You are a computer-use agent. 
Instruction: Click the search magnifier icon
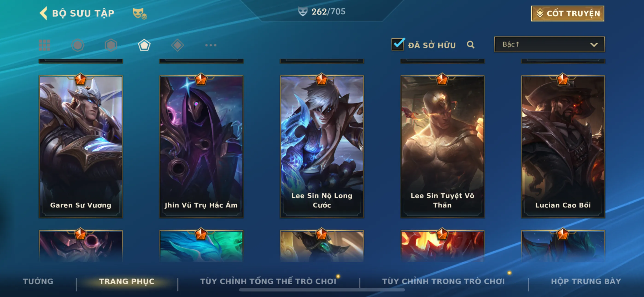471,45
